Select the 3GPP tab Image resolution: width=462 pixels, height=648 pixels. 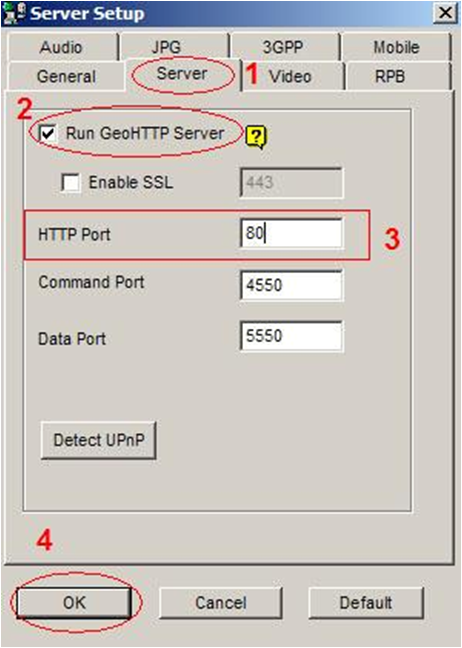(285, 47)
